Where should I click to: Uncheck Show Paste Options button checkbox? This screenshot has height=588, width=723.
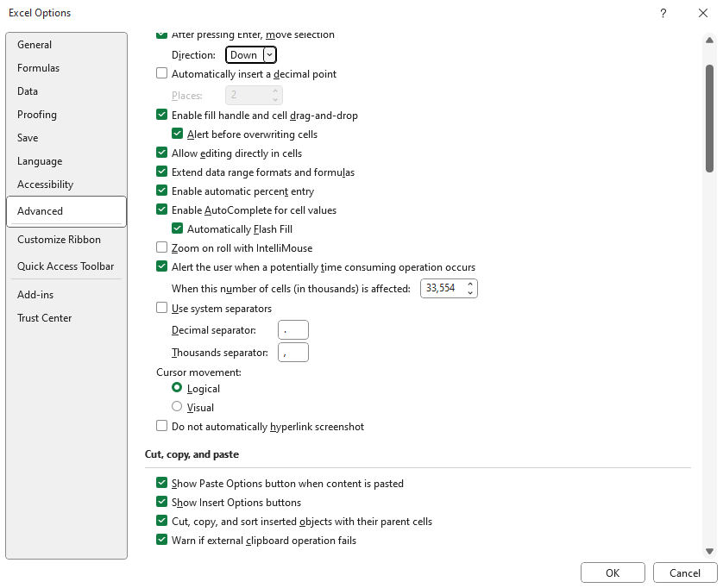[161, 483]
